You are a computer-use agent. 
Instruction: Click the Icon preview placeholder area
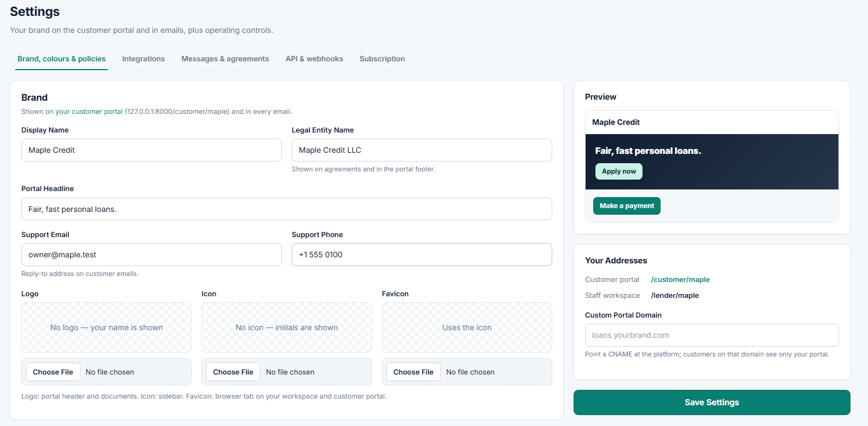pyautogui.click(x=287, y=327)
